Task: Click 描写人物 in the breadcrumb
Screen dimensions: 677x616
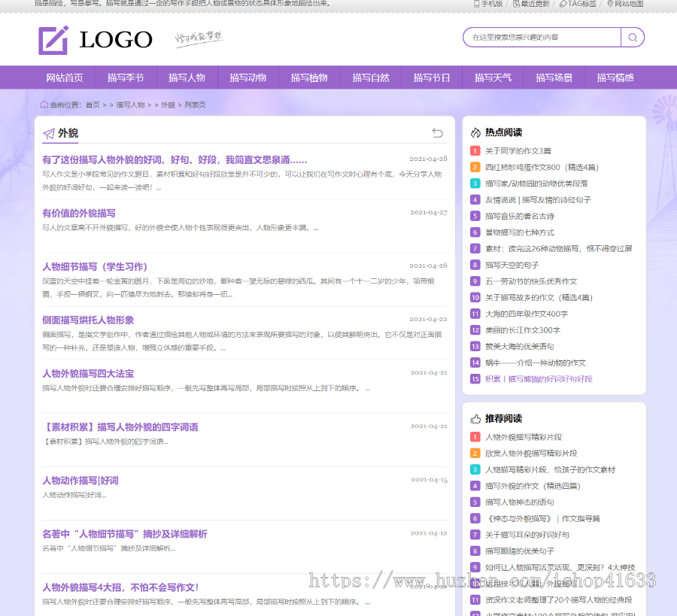Action: point(130,105)
